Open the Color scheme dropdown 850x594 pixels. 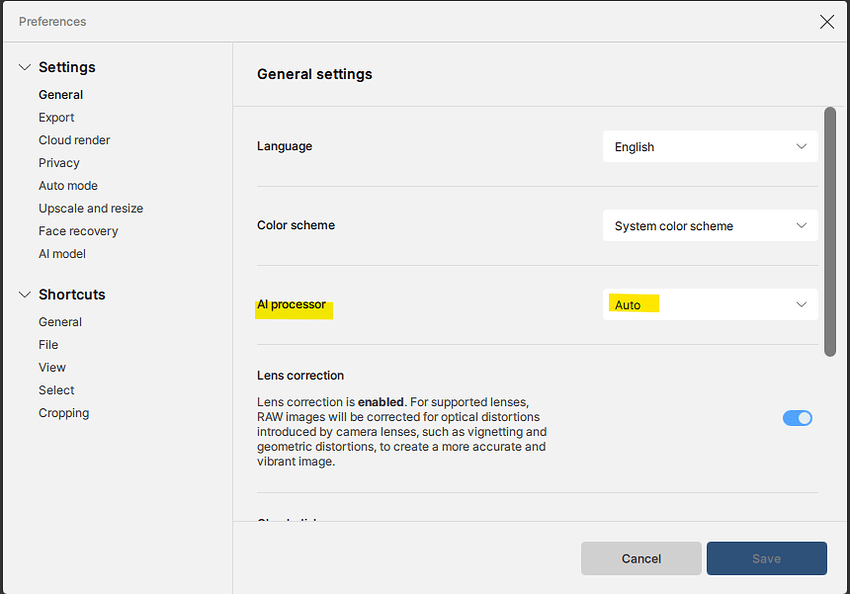[x=710, y=226]
